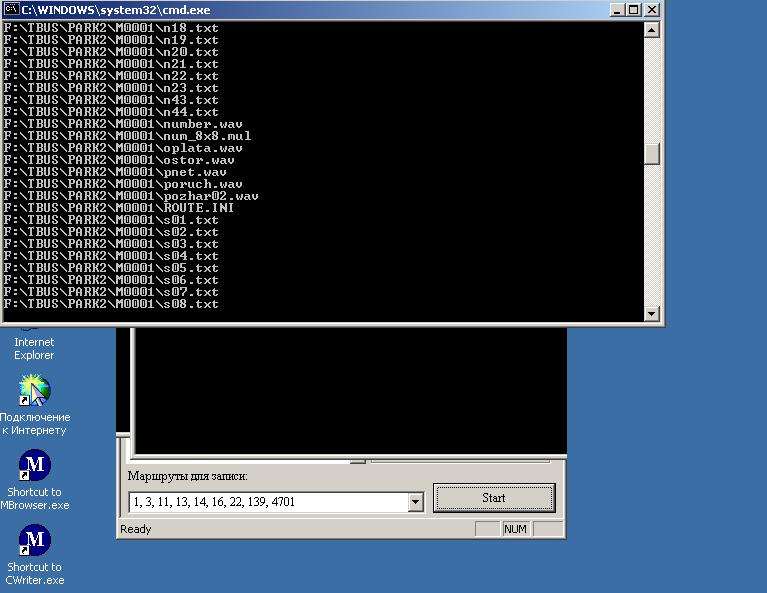Click the poruch.wav line in cmd output
The image size is (767, 593).
coord(123,184)
